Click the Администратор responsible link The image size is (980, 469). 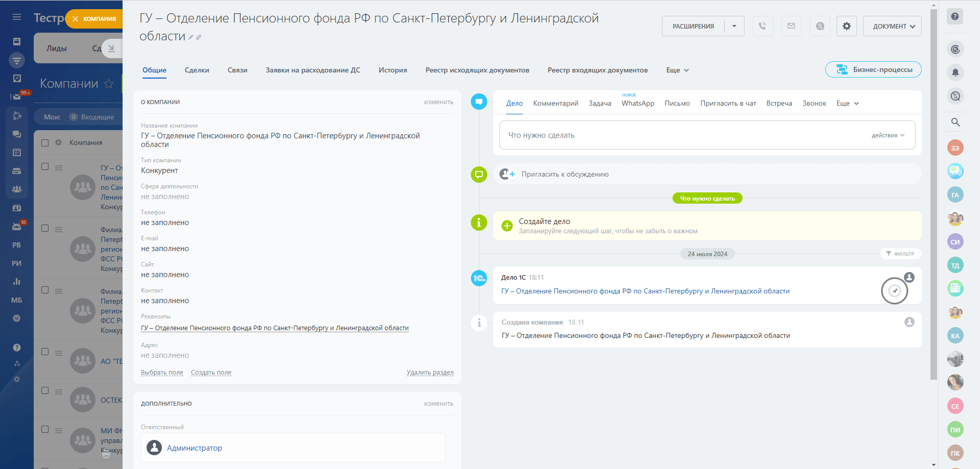pyautogui.click(x=194, y=448)
